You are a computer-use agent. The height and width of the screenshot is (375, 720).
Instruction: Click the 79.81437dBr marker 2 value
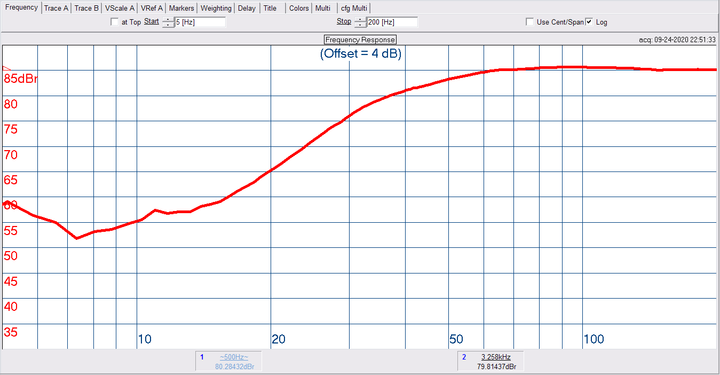pos(496,367)
